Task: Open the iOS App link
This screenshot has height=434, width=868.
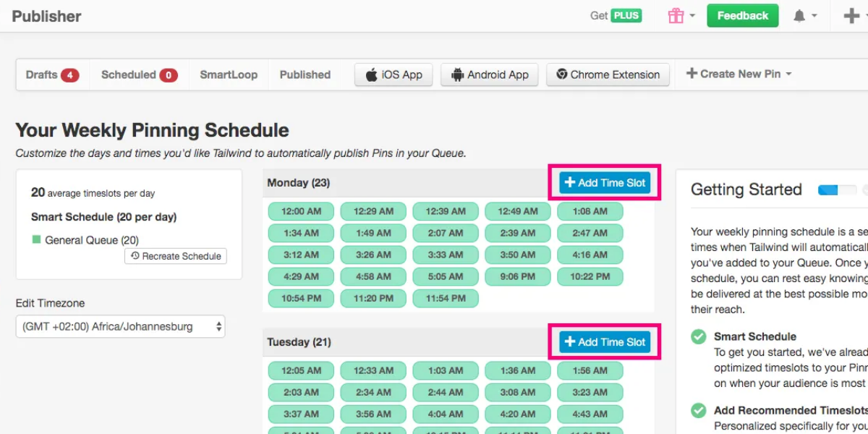Action: pyautogui.click(x=393, y=75)
